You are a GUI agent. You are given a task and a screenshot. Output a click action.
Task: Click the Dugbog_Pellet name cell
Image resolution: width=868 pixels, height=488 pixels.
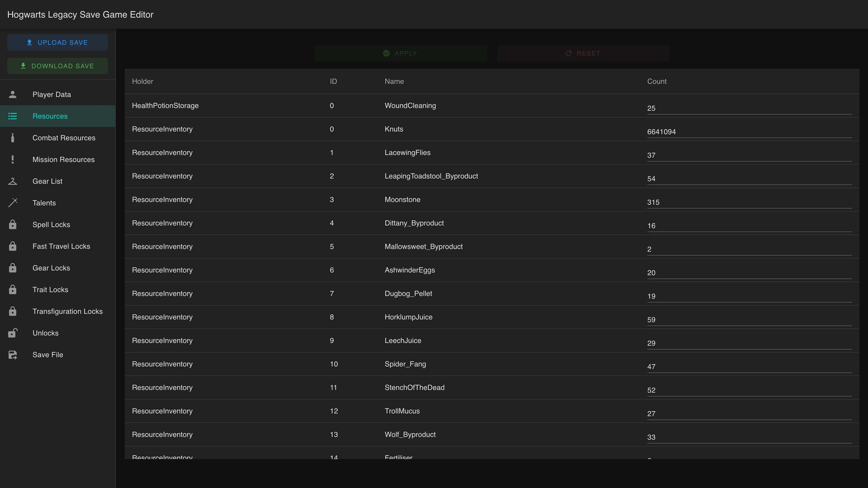coord(408,294)
